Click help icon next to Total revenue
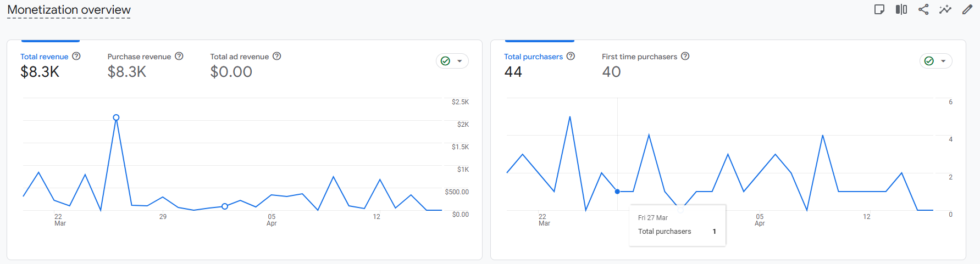This screenshot has width=980, height=264. [76, 56]
